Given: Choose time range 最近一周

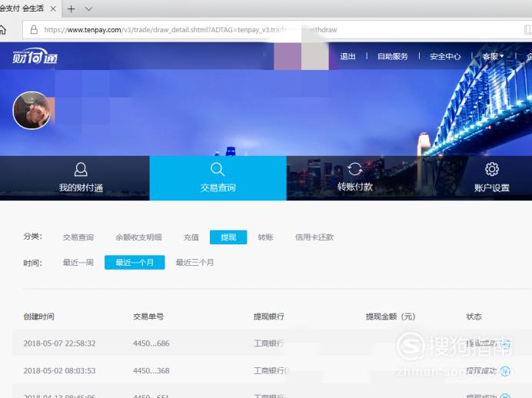Looking at the screenshot, I should click(78, 263).
